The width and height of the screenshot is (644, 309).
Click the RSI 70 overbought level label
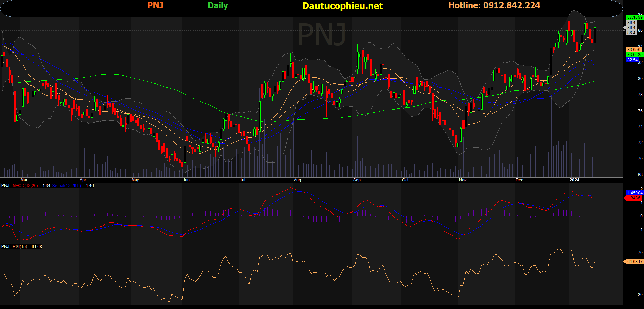[640, 253]
